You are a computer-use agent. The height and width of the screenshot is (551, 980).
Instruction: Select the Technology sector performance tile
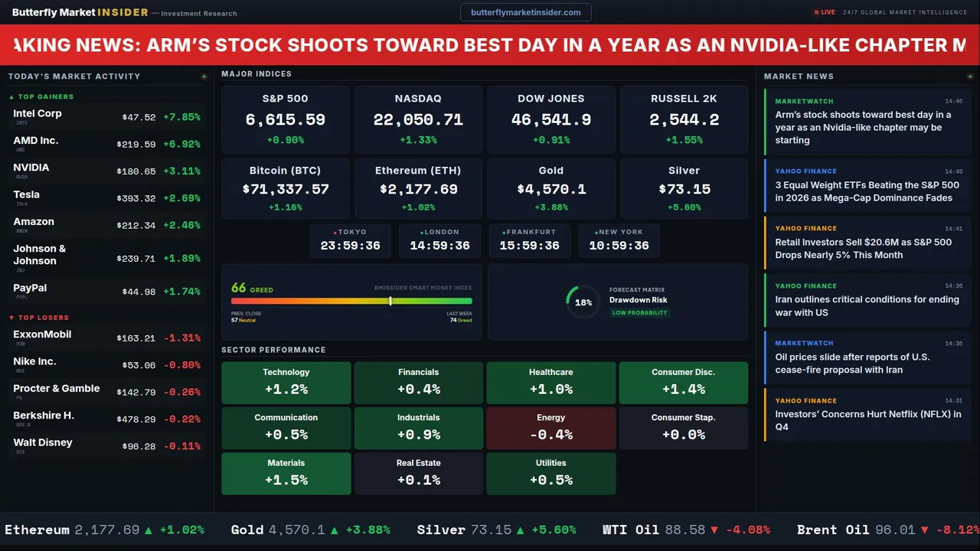click(286, 383)
